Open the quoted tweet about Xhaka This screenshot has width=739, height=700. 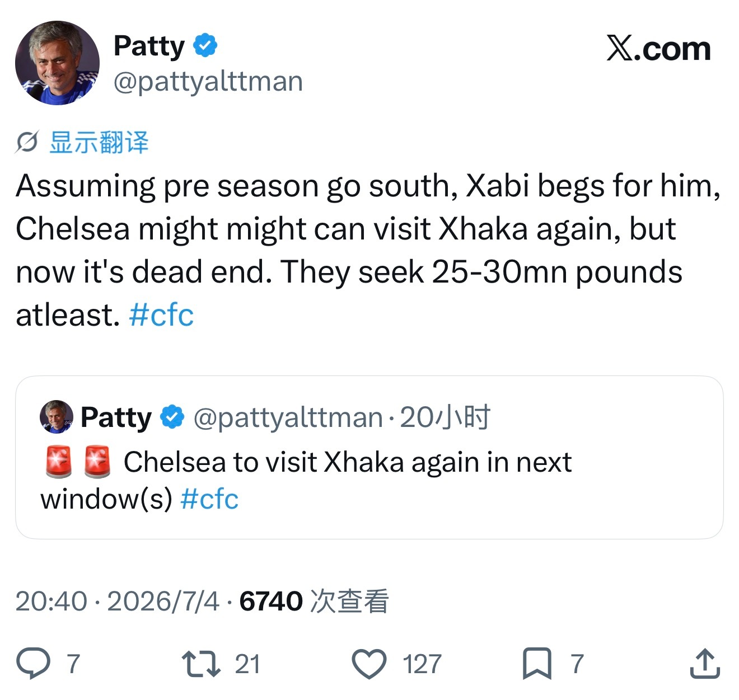(369, 457)
